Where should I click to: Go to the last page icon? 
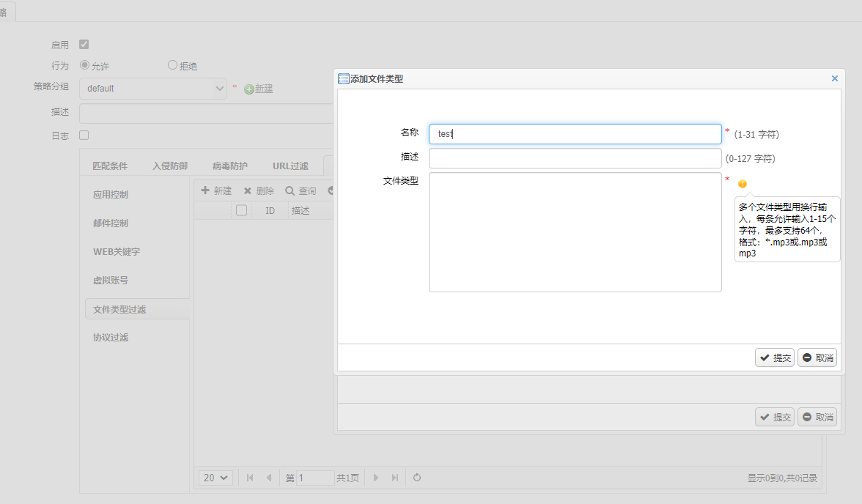click(x=395, y=478)
